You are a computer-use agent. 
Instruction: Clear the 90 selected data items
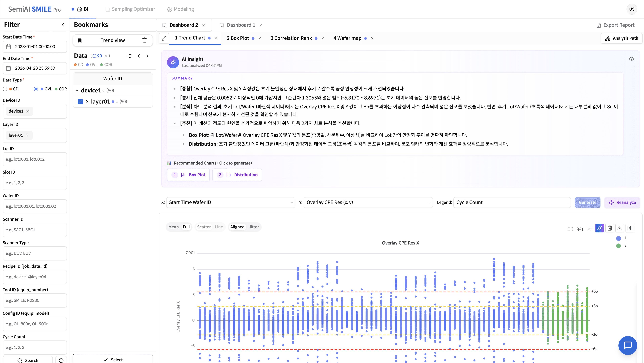[x=106, y=56]
